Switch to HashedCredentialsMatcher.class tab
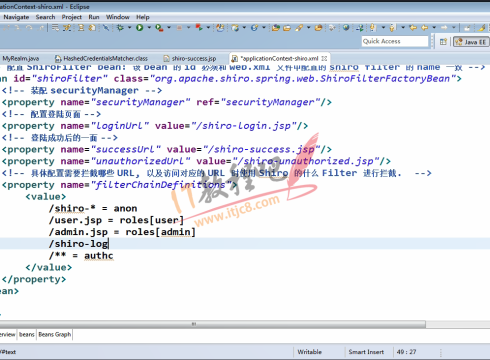 [x=101, y=59]
